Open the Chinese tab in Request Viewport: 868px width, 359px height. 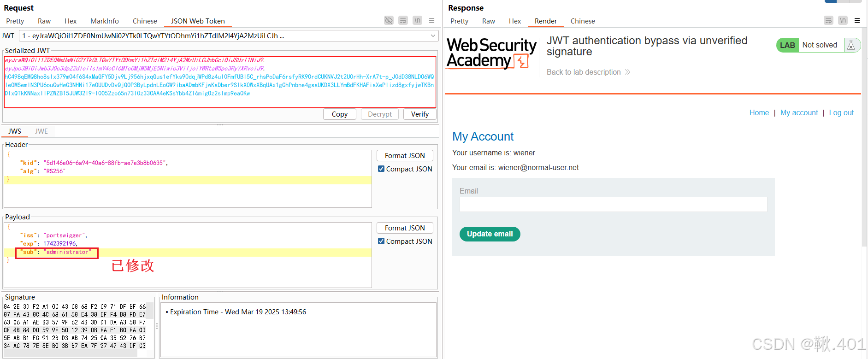pos(145,21)
